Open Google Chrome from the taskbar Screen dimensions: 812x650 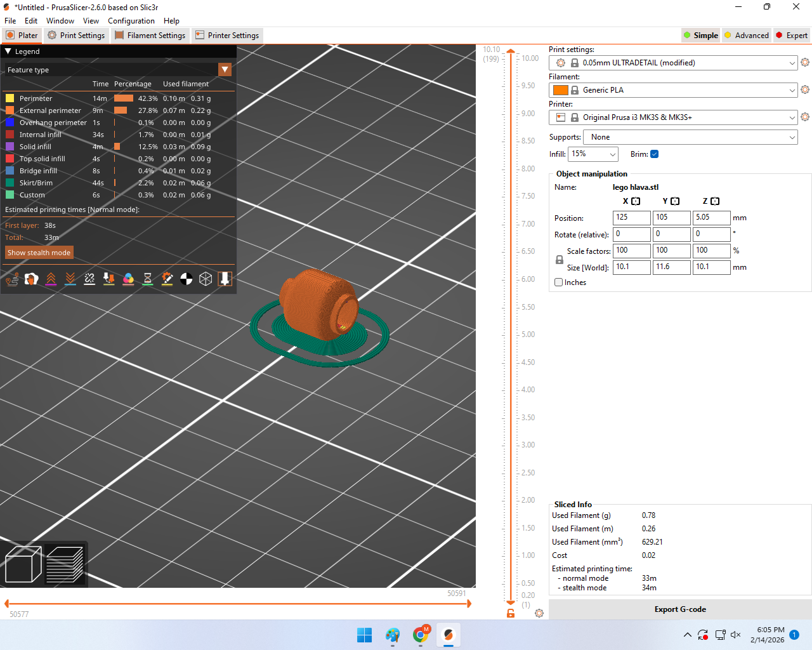(x=421, y=635)
